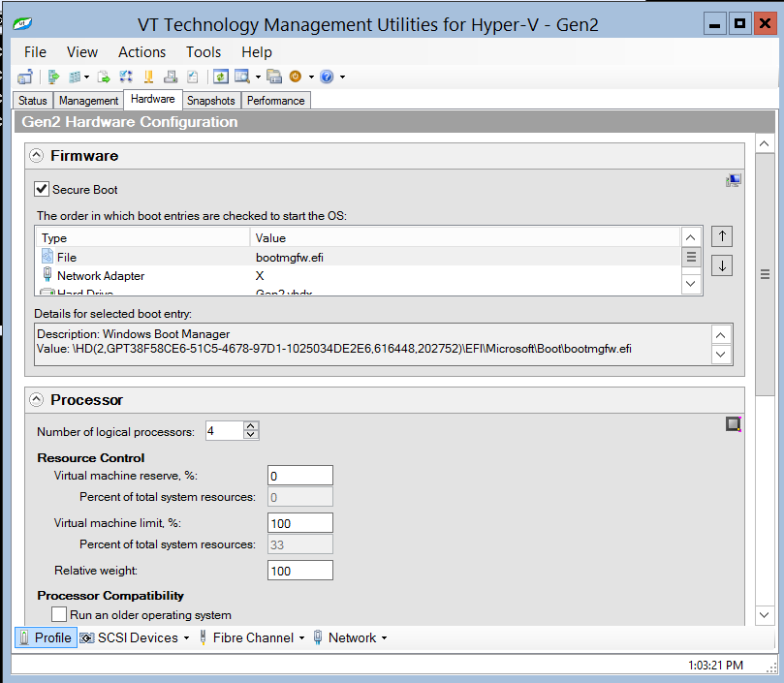Move selected boot entry down with arrow button

tap(722, 263)
